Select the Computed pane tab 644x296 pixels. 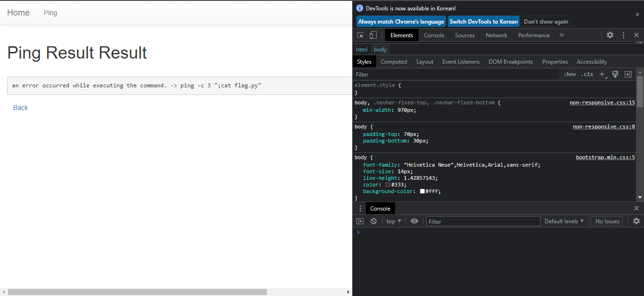click(x=394, y=62)
